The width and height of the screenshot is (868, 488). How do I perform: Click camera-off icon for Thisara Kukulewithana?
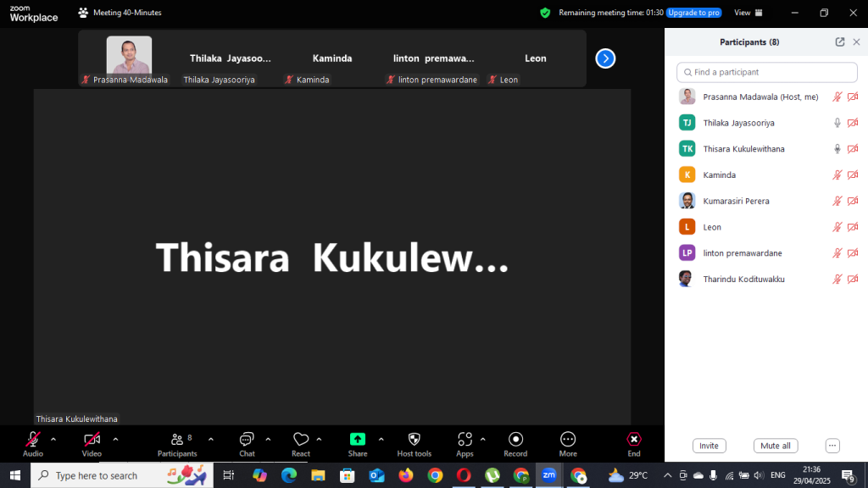(x=853, y=149)
